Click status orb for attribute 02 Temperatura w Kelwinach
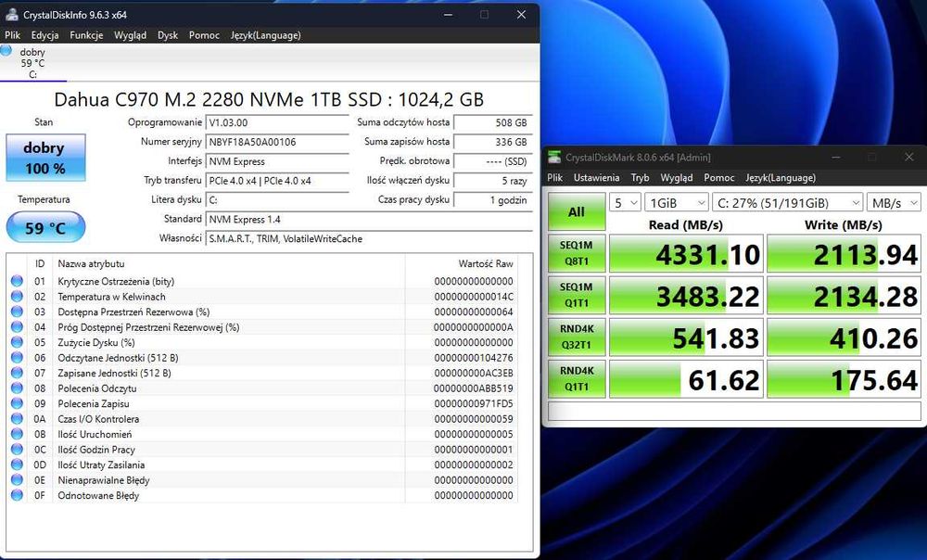This screenshot has width=927, height=560. click(x=17, y=297)
